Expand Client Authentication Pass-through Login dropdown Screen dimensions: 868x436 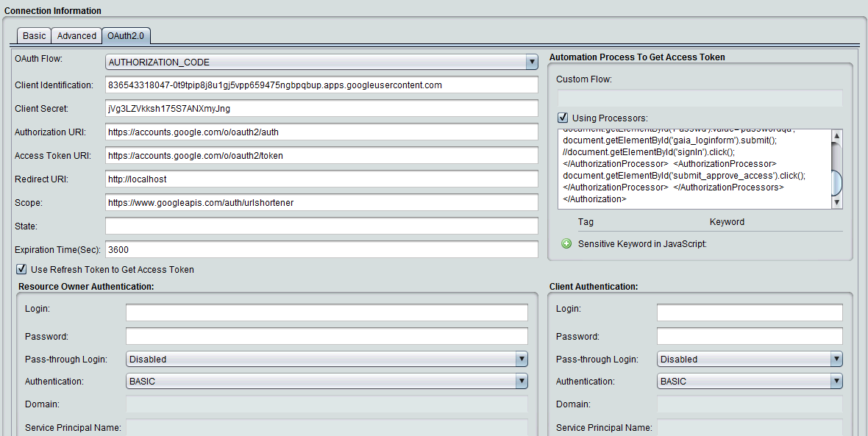pyautogui.click(x=836, y=359)
